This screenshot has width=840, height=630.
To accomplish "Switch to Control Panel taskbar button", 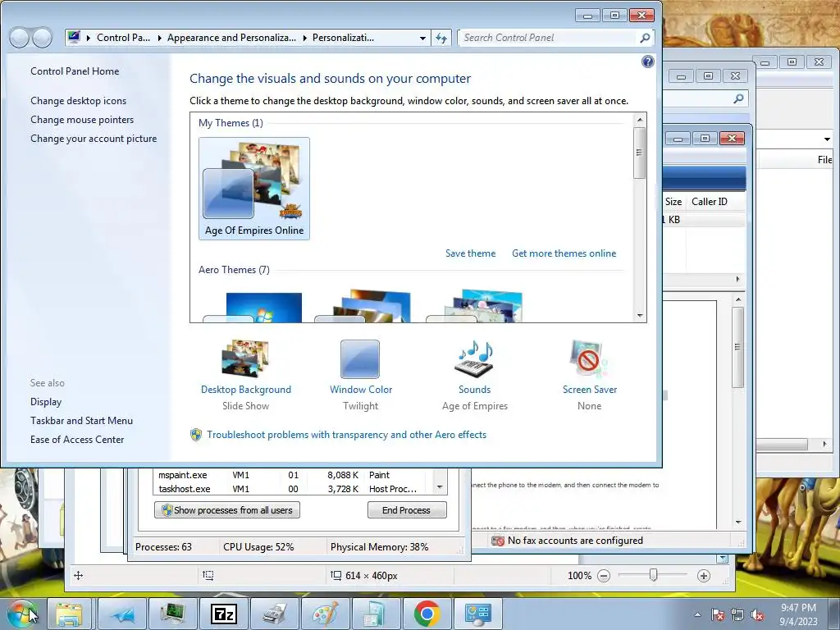I will coord(478,614).
